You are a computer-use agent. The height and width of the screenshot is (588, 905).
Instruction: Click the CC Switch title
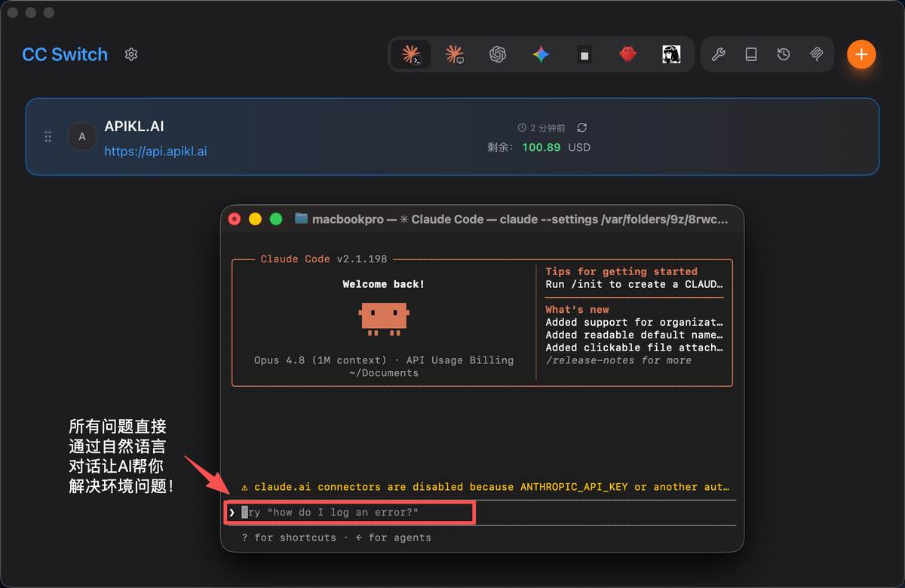pyautogui.click(x=65, y=54)
